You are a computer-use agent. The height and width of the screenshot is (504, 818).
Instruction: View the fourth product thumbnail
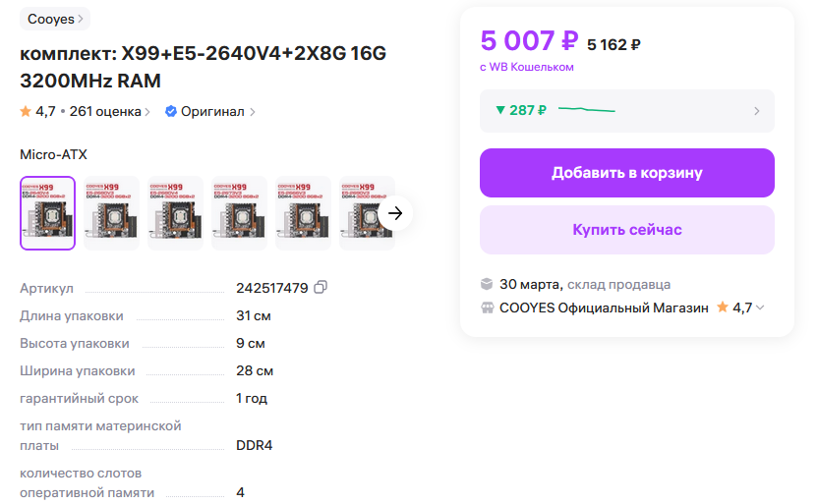(x=239, y=213)
